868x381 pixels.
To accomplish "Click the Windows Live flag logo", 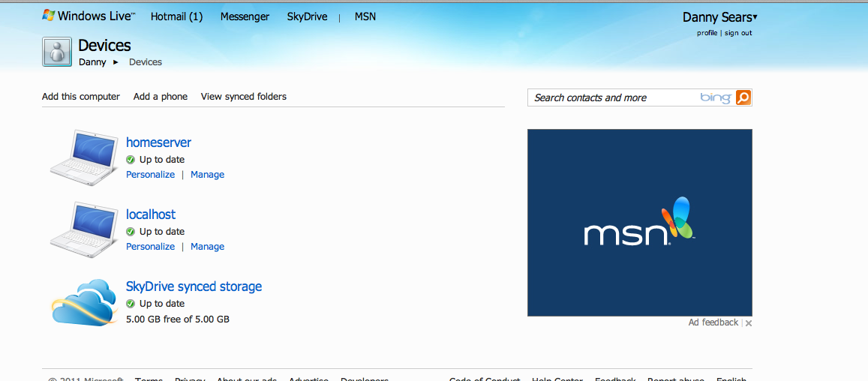I will point(48,15).
